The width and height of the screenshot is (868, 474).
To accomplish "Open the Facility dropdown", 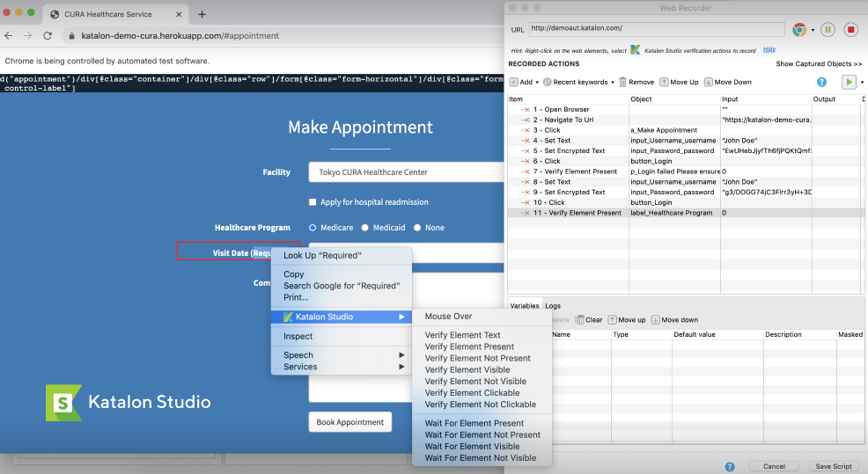I will tap(407, 172).
